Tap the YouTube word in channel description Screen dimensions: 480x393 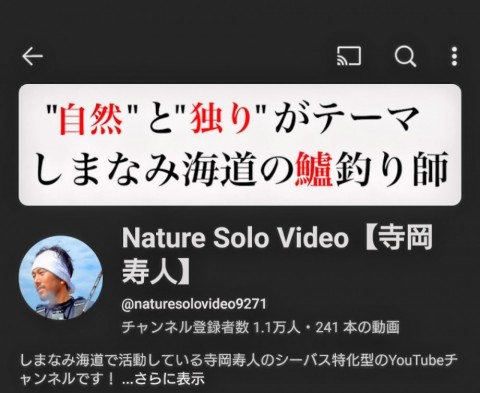pos(417,360)
